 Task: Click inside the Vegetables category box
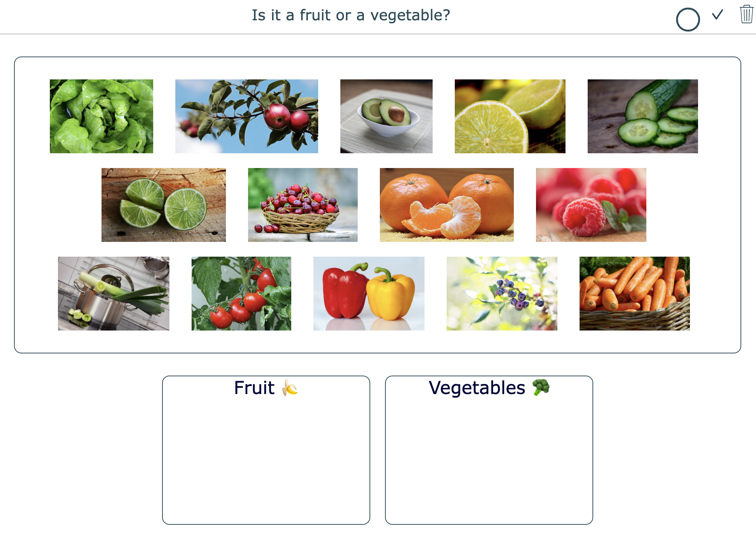tap(489, 458)
